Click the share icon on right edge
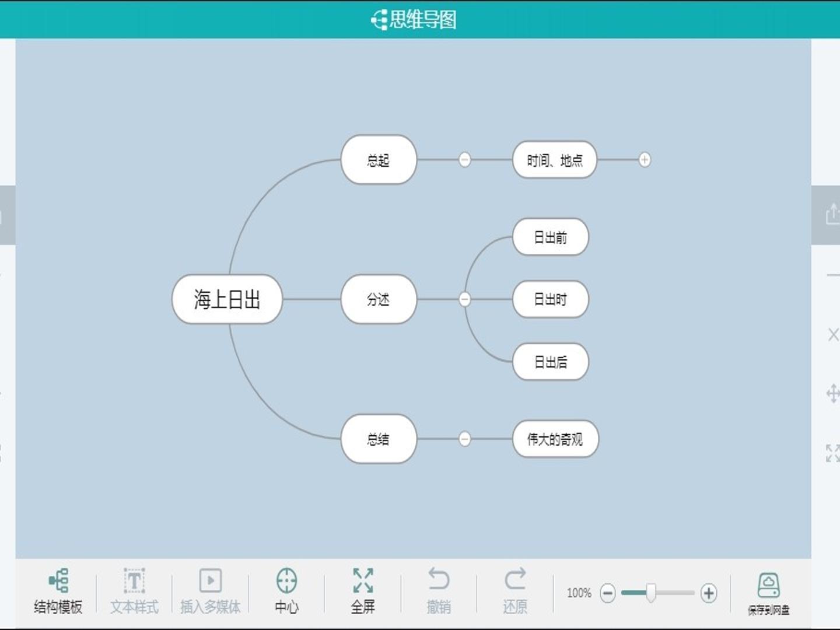 point(832,214)
